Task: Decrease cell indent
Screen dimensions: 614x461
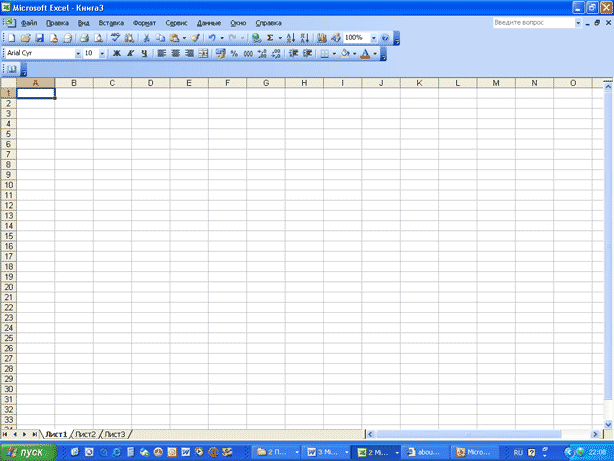Action: [x=293, y=53]
